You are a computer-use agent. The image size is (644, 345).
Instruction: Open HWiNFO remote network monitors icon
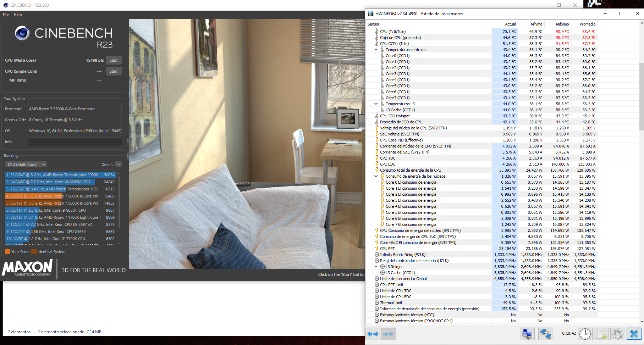pos(545,334)
